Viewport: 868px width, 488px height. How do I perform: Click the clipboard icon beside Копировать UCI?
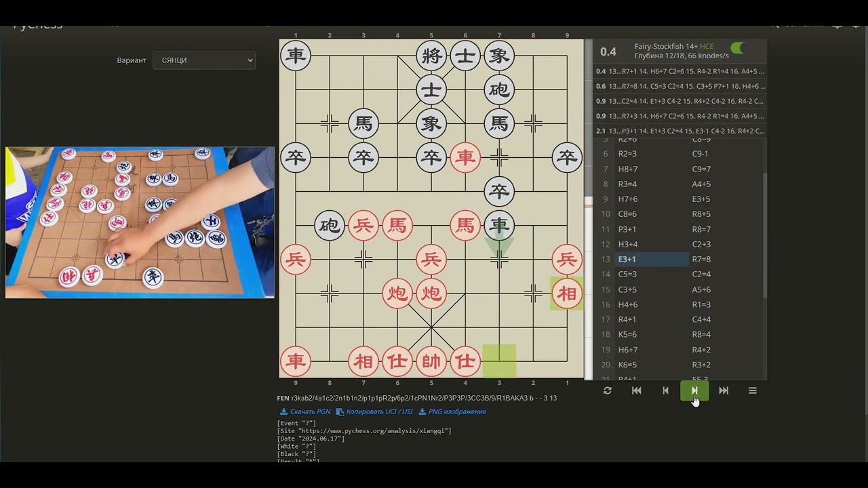click(340, 411)
